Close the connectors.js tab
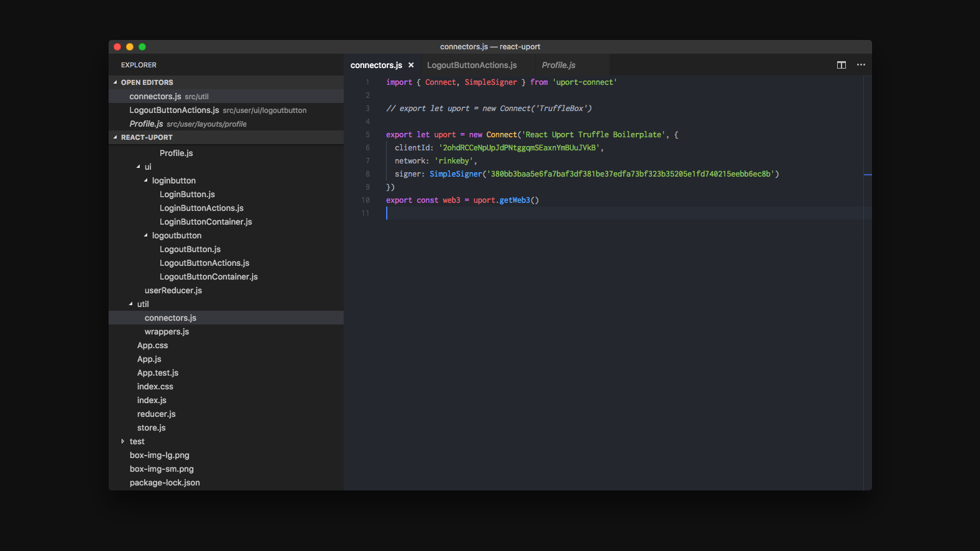Viewport: 980px width, 551px height. pos(411,65)
